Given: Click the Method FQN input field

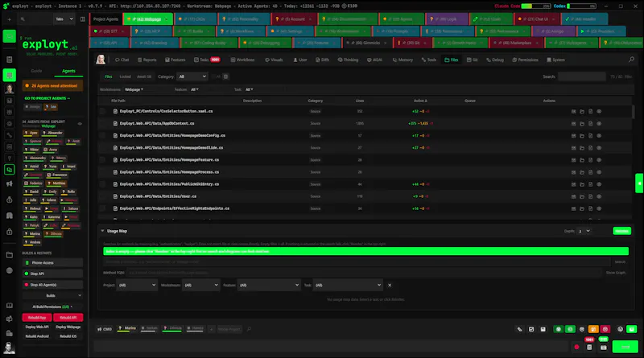Looking at the screenshot, I should [365, 273].
